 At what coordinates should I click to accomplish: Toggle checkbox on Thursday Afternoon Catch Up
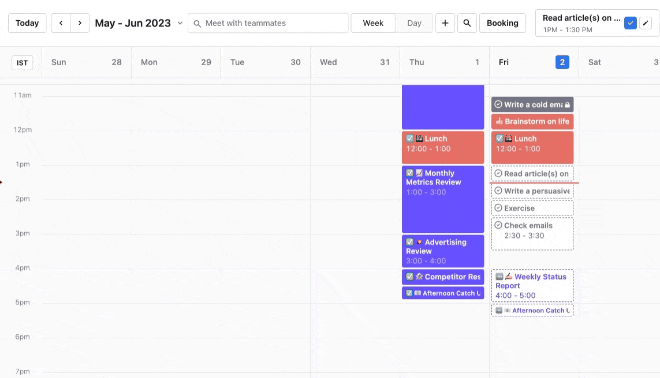coord(409,293)
